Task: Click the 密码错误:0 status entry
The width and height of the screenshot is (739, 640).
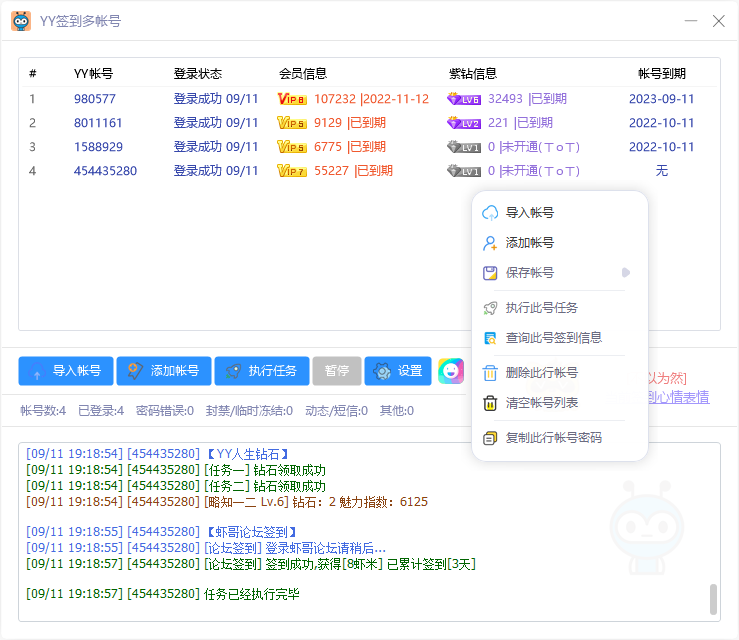Action: pos(165,411)
